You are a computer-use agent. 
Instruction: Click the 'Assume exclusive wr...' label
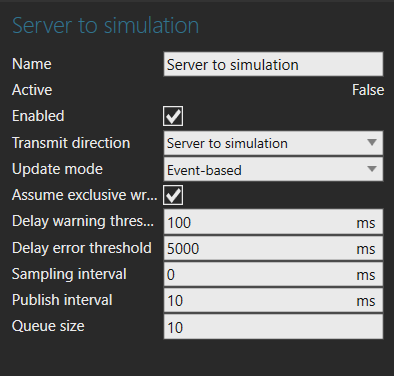85,195
